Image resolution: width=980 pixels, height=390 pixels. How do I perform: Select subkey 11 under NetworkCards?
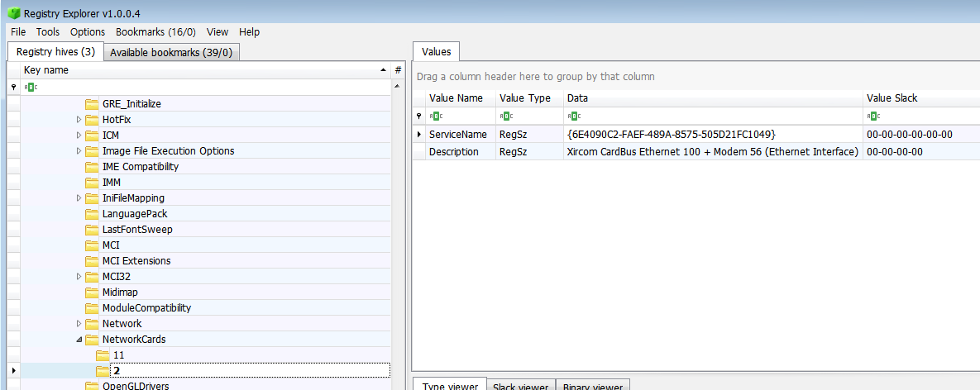pos(119,354)
